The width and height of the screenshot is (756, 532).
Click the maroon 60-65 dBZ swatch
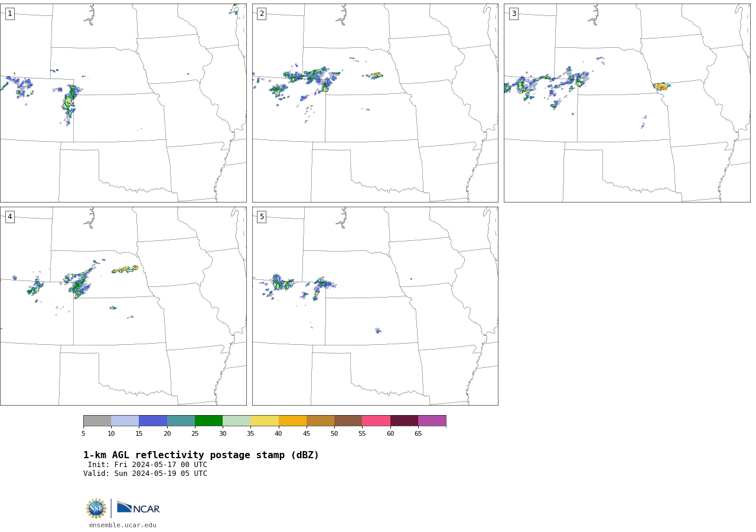click(x=404, y=421)
